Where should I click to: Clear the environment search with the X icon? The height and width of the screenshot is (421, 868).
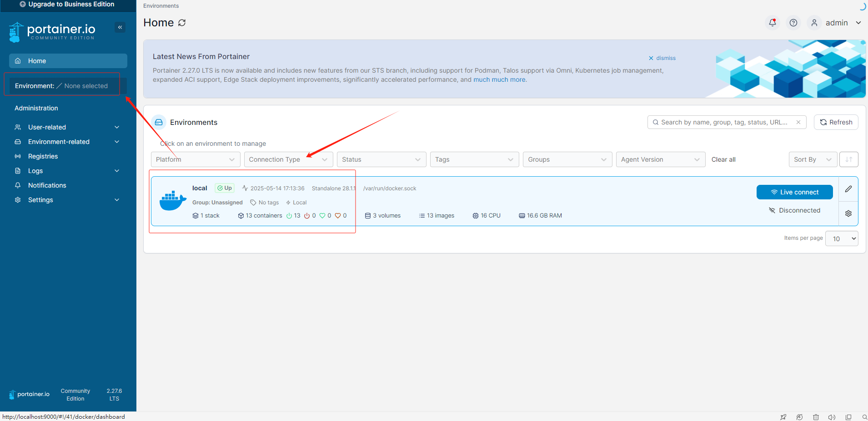coord(798,122)
